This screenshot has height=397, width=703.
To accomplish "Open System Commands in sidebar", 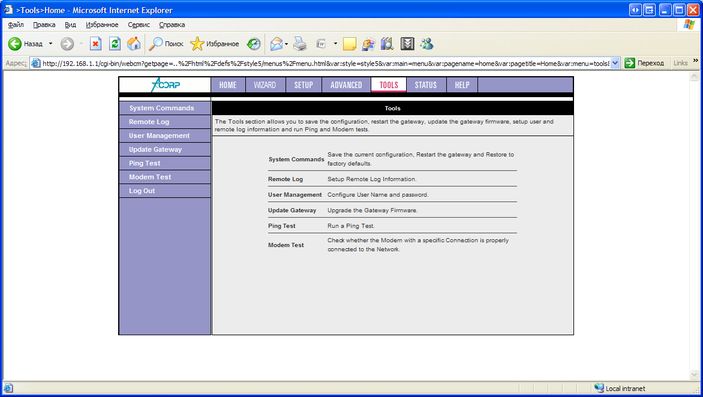I will [165, 108].
